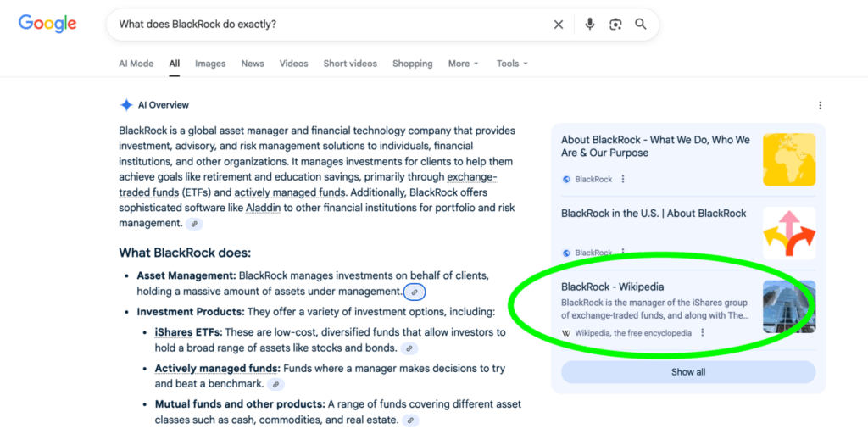Click the Google logo
Viewport: 868px width, 434px height.
coord(47,24)
